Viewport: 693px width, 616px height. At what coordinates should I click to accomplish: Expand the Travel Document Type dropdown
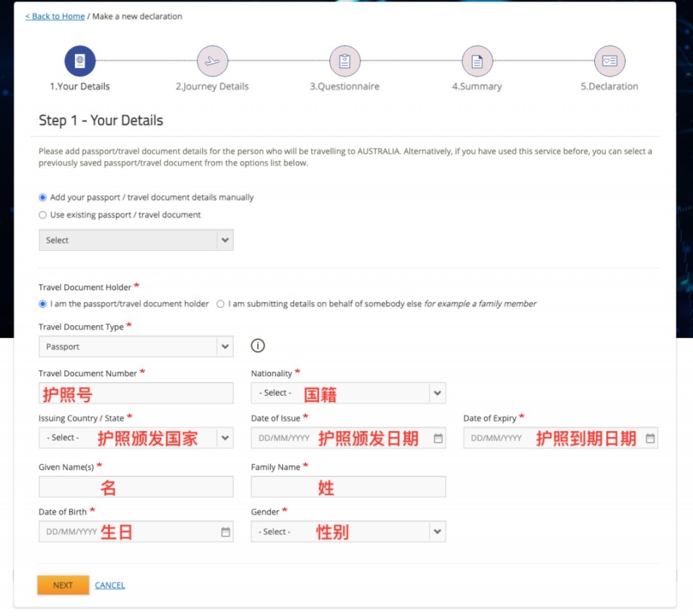225,347
